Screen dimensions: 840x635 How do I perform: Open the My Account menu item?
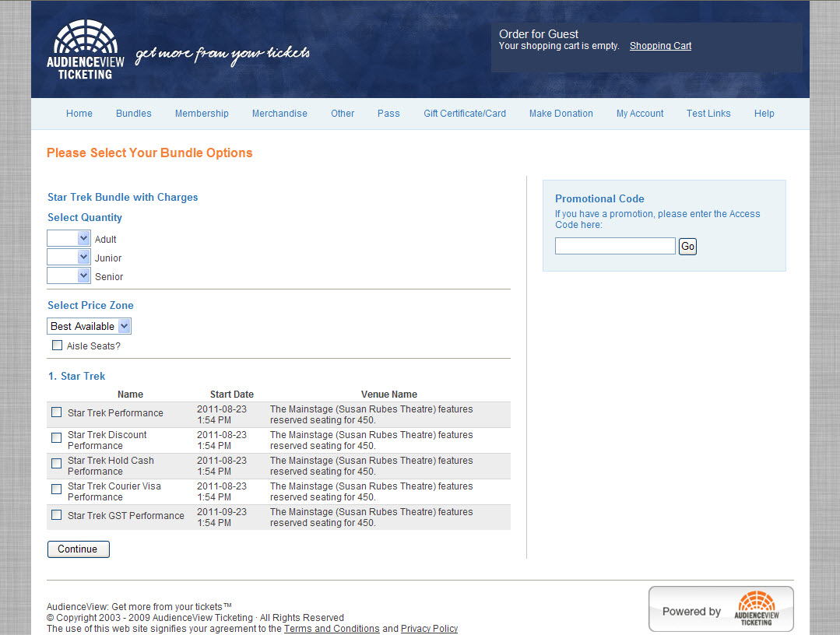pyautogui.click(x=640, y=114)
